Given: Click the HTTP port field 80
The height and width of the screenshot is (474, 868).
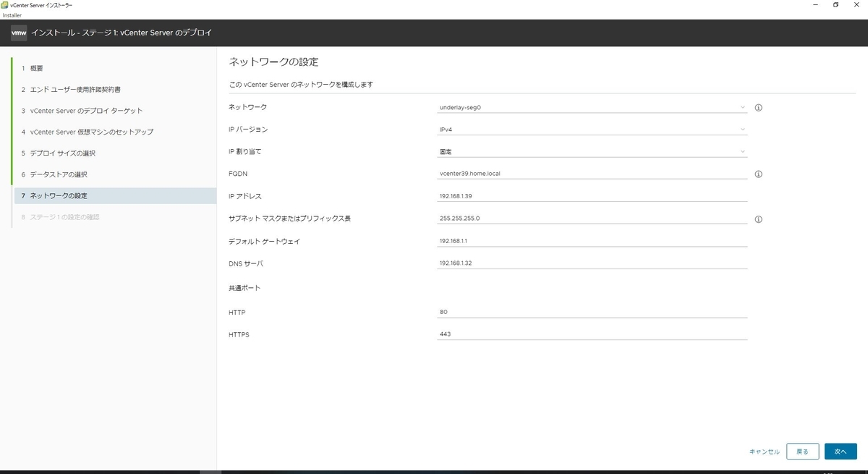Looking at the screenshot, I should click(592, 313).
